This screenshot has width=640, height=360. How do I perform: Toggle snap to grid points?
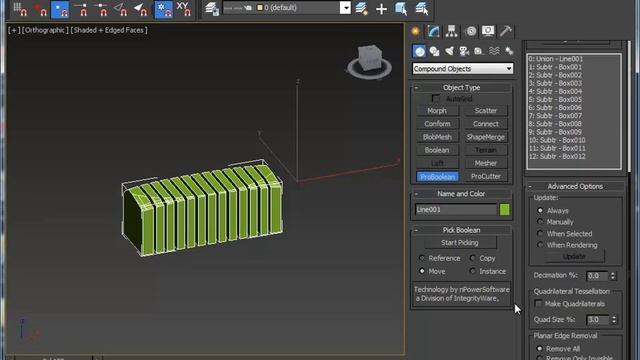[20, 9]
